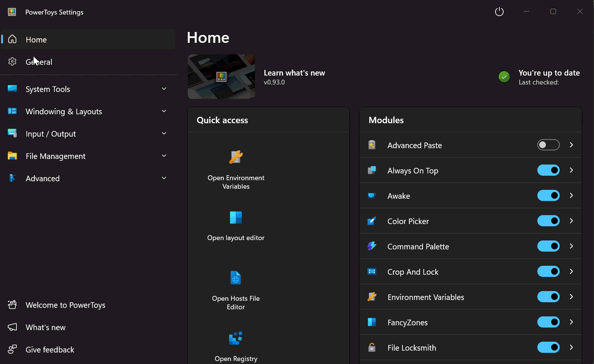Viewport: 594px width, 364px height.
Task: Click the What's new megaphone icon
Action: (12, 327)
